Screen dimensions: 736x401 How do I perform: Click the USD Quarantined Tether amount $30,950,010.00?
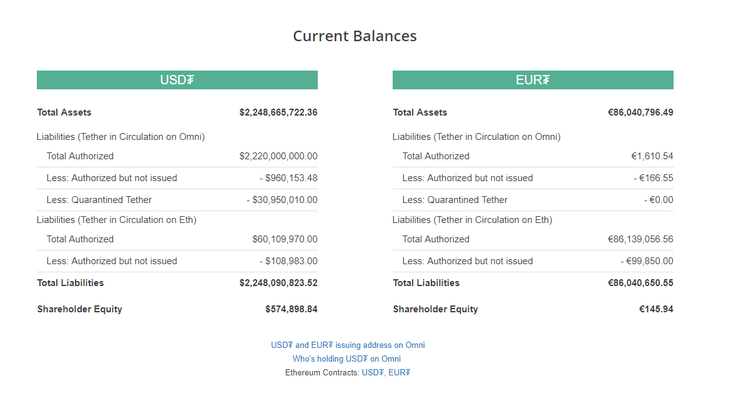click(282, 200)
